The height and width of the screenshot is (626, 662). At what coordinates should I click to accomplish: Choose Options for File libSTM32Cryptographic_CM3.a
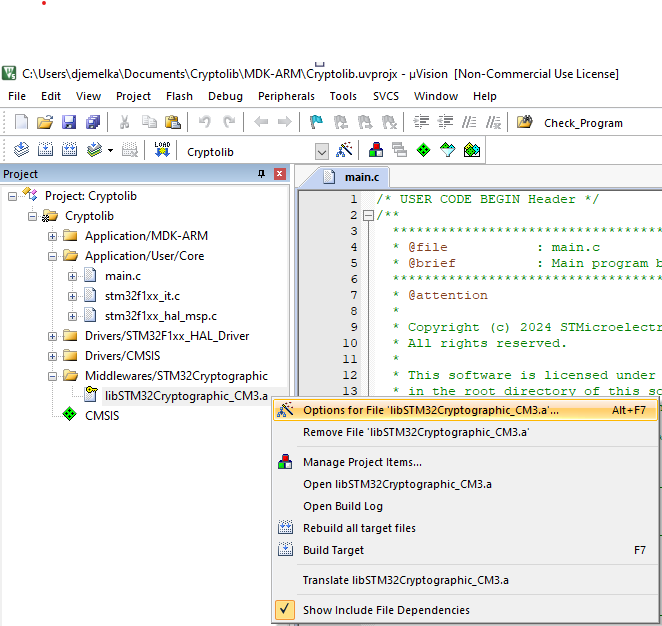tap(465, 410)
